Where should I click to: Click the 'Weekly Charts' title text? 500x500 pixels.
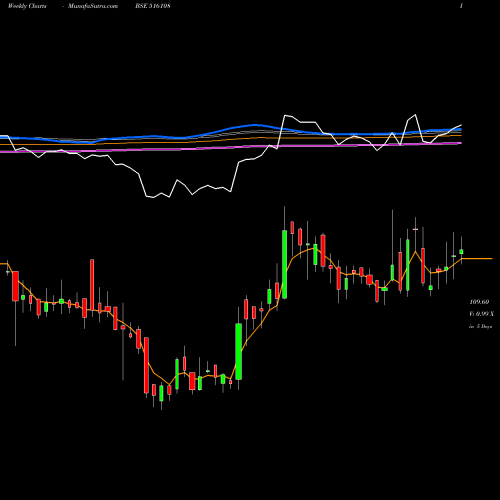tap(27, 6)
